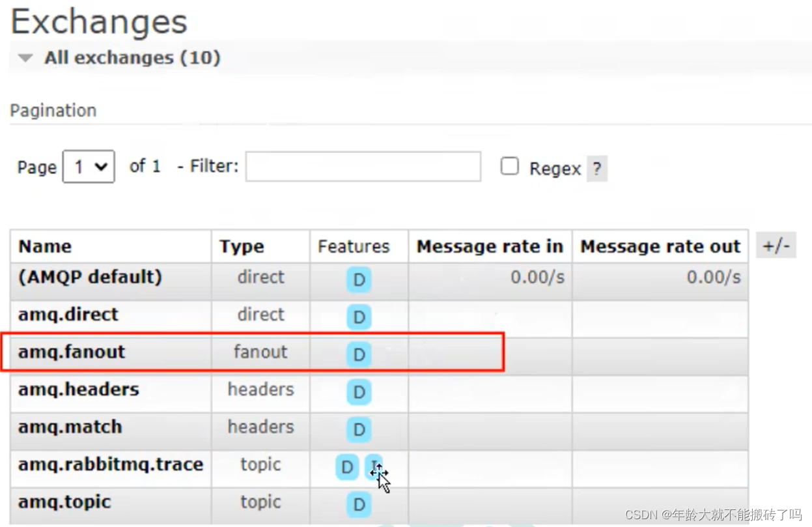Image resolution: width=812 pixels, height=527 pixels.
Task: Sort by Message rate out column
Action: click(x=660, y=247)
